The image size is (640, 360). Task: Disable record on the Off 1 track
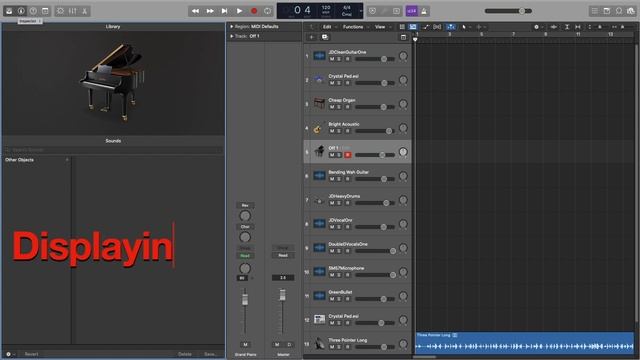pyautogui.click(x=348, y=155)
